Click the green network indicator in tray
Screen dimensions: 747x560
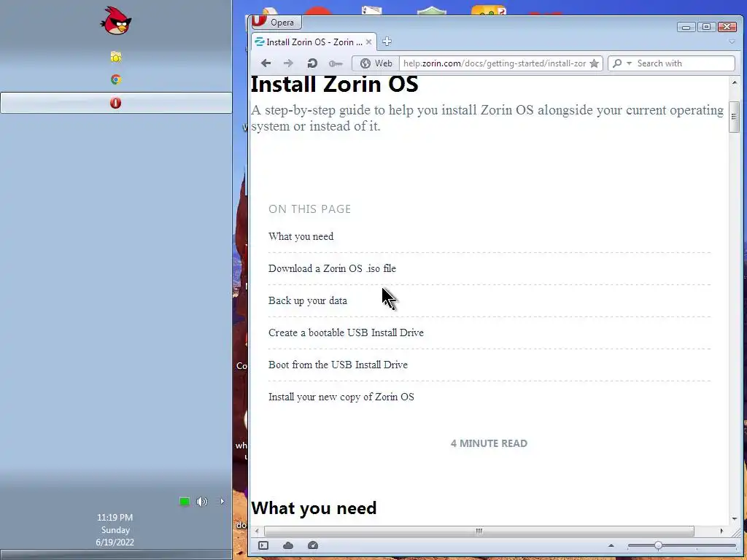point(185,501)
